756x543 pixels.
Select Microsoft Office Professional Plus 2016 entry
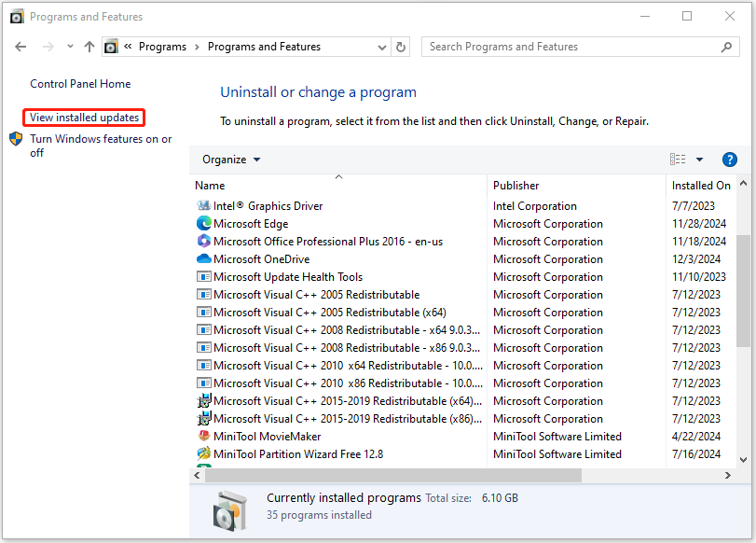(328, 242)
